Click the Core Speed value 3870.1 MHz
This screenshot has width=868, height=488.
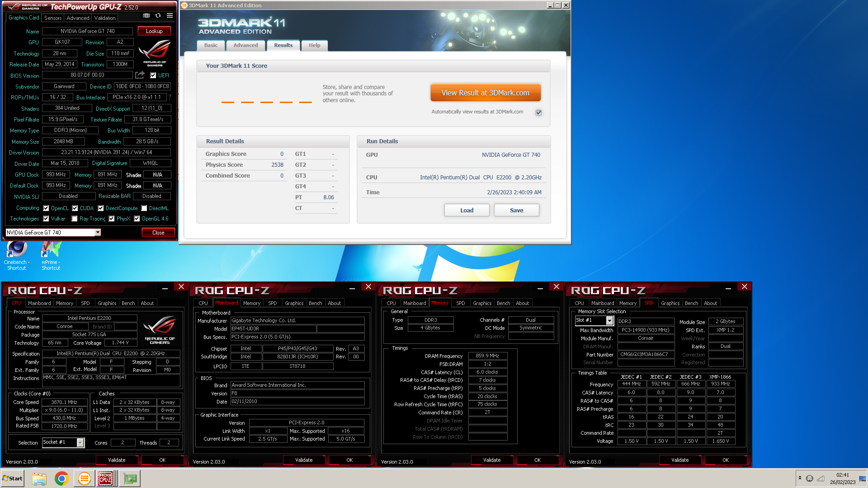pos(64,402)
